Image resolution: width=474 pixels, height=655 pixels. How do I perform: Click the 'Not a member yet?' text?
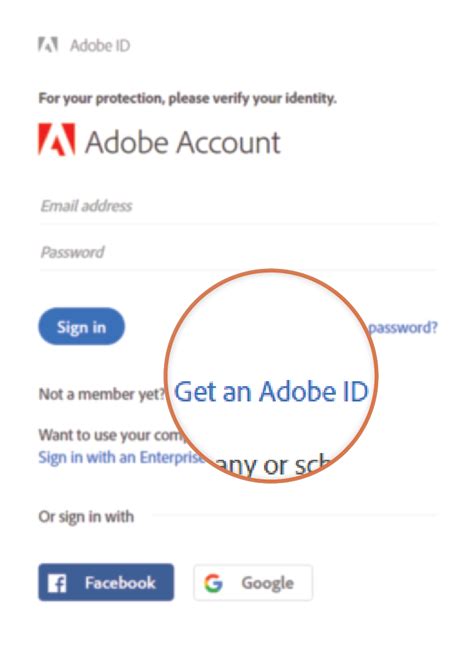pyautogui.click(x=102, y=394)
